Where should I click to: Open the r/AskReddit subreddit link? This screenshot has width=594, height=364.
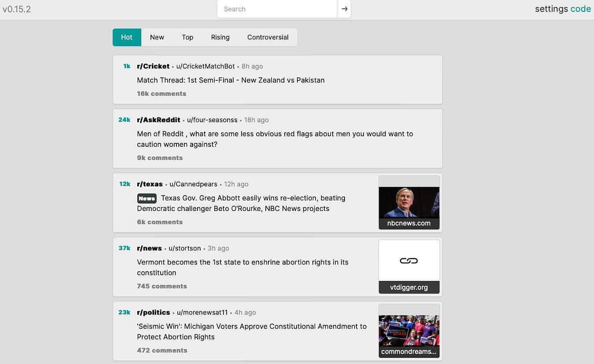point(158,120)
